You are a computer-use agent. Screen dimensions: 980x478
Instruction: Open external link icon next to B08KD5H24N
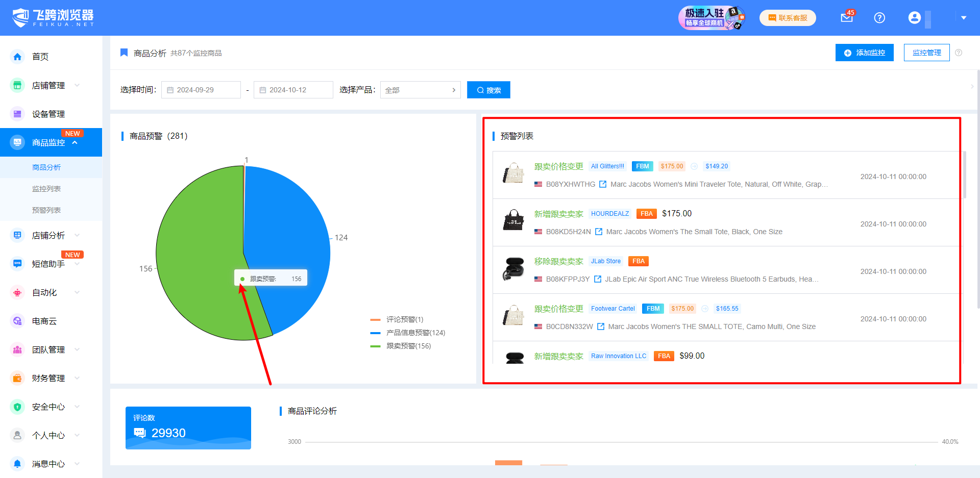click(x=599, y=232)
